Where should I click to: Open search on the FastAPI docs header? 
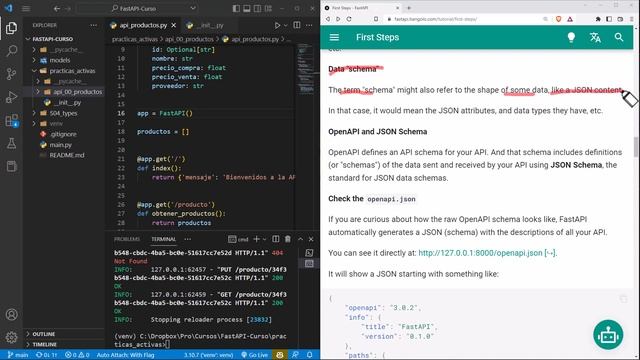[x=619, y=37]
